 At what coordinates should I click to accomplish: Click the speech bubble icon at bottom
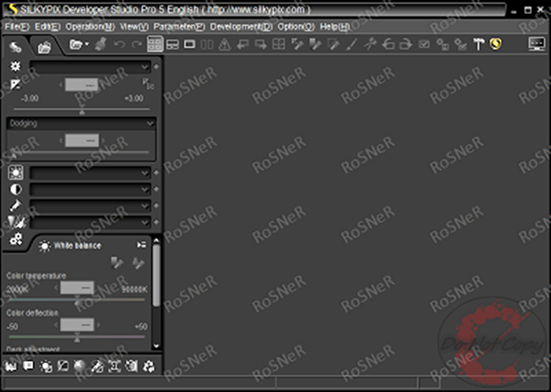coord(28,366)
